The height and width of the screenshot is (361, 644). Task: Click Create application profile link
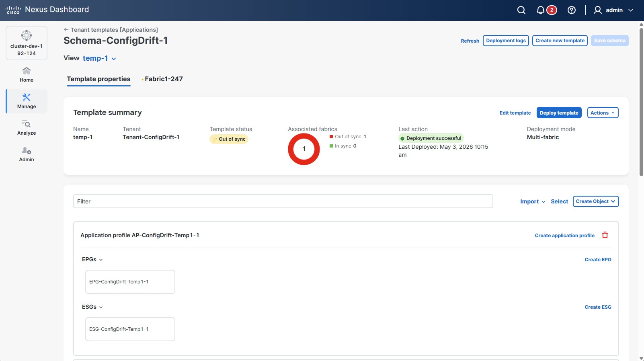pyautogui.click(x=564, y=236)
